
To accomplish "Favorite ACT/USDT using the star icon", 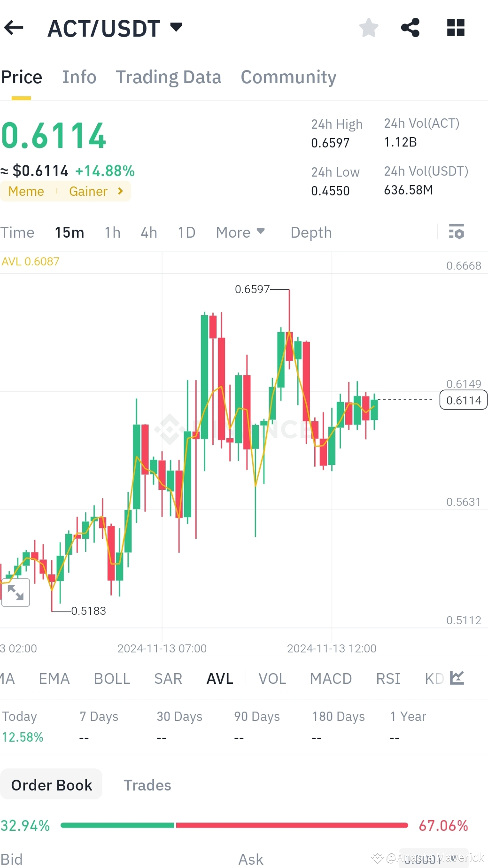I will tap(369, 28).
